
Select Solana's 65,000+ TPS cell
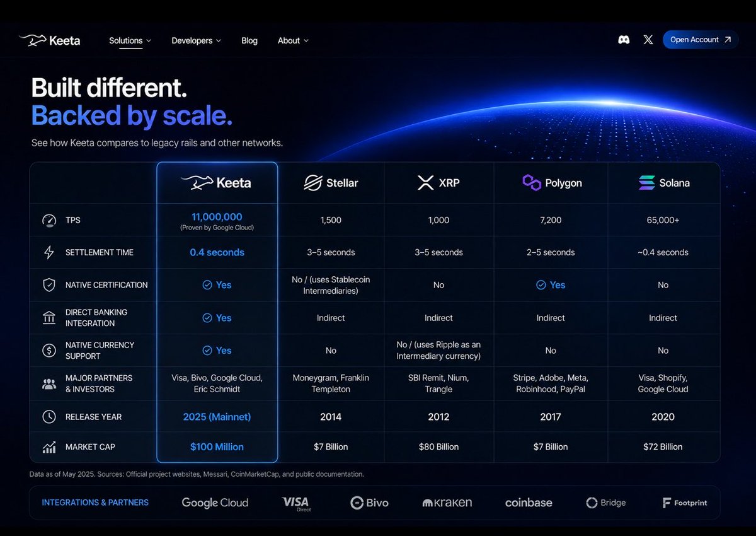tap(663, 220)
